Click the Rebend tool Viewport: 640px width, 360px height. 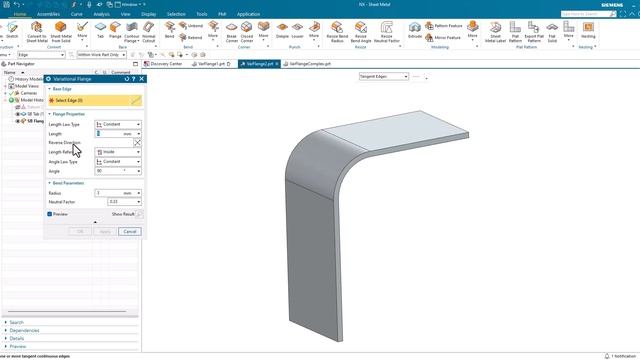tap(191, 37)
